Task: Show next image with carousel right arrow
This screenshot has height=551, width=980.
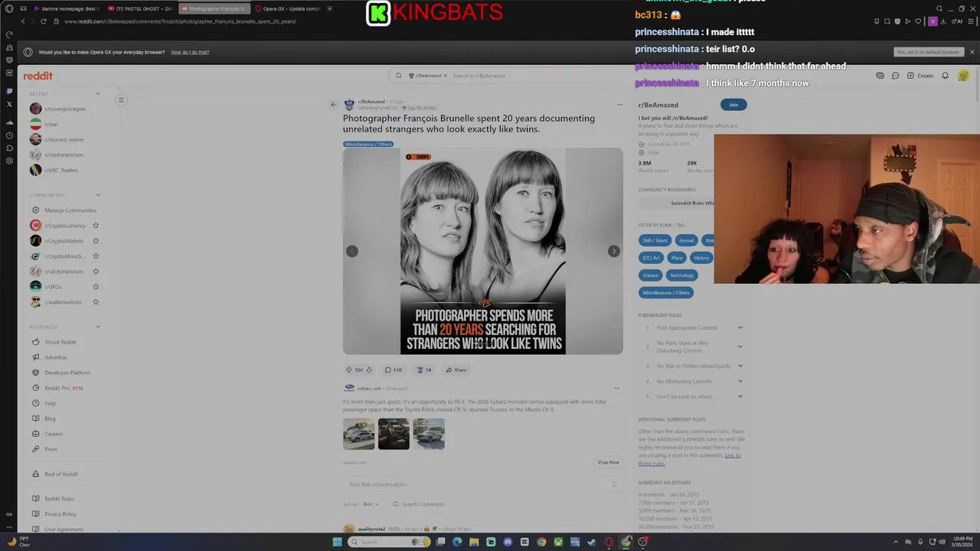Action: (613, 251)
